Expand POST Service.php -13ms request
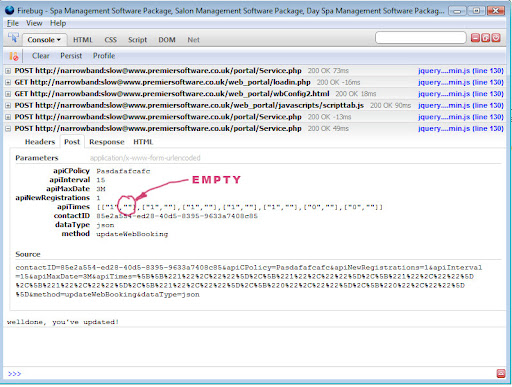The width and height of the screenshot is (512, 387). (8, 117)
